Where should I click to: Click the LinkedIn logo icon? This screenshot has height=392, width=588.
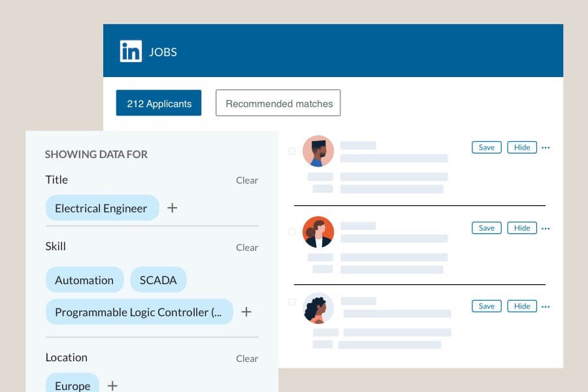(131, 51)
